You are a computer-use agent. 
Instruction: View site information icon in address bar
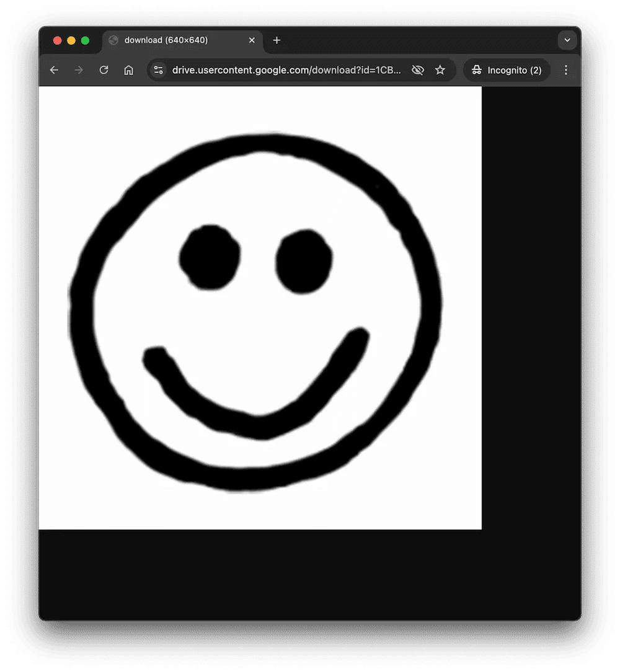click(159, 70)
